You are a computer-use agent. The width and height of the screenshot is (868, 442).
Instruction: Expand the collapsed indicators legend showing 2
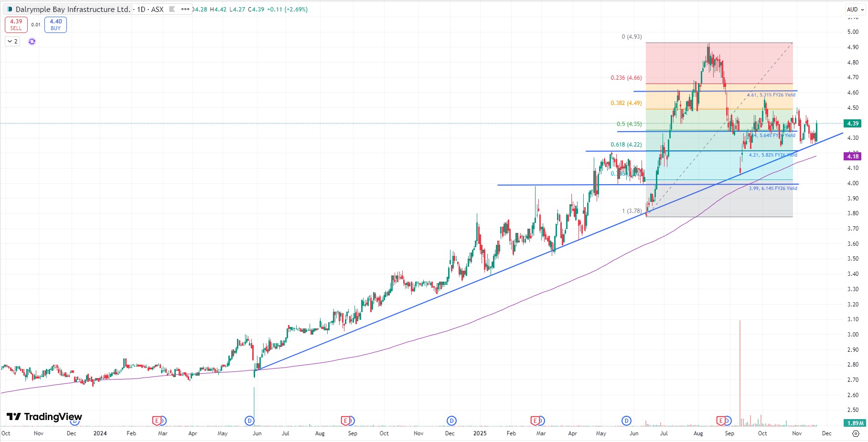click(x=12, y=42)
